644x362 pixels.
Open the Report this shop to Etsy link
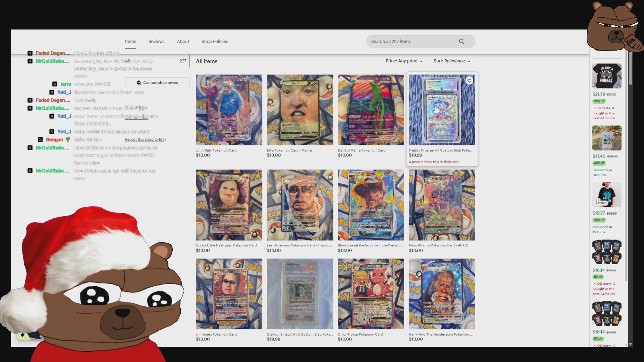[145, 139]
